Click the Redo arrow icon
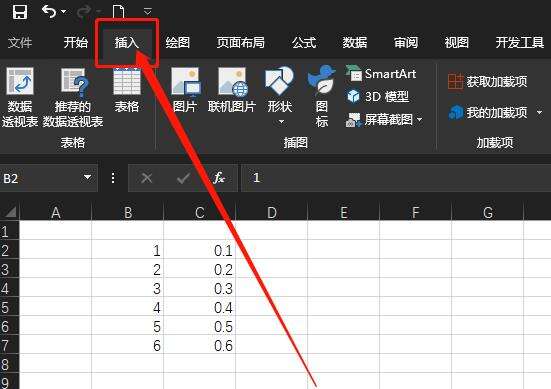551x389 pixels. click(84, 12)
